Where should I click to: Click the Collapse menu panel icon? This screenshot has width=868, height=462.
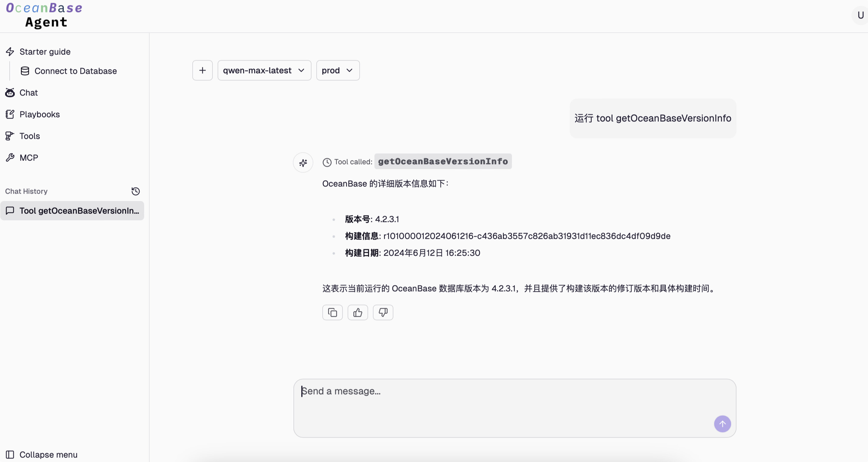[10, 454]
